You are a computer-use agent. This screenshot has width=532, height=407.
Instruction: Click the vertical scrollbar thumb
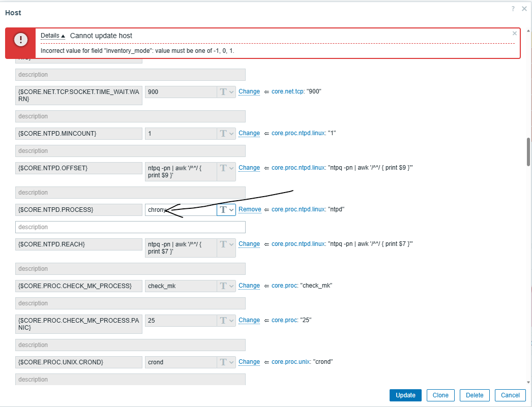click(x=528, y=151)
